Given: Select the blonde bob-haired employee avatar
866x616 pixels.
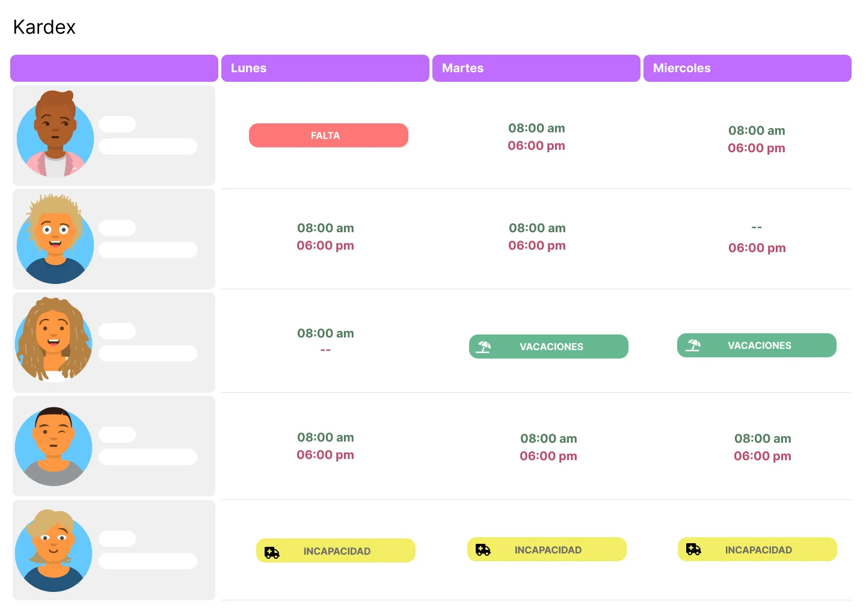Looking at the screenshot, I should [54, 550].
